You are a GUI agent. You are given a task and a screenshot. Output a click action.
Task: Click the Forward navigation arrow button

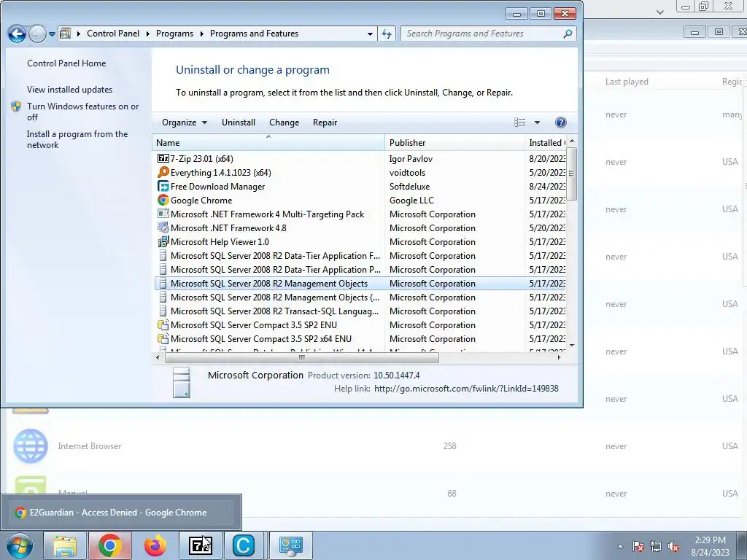coord(37,34)
